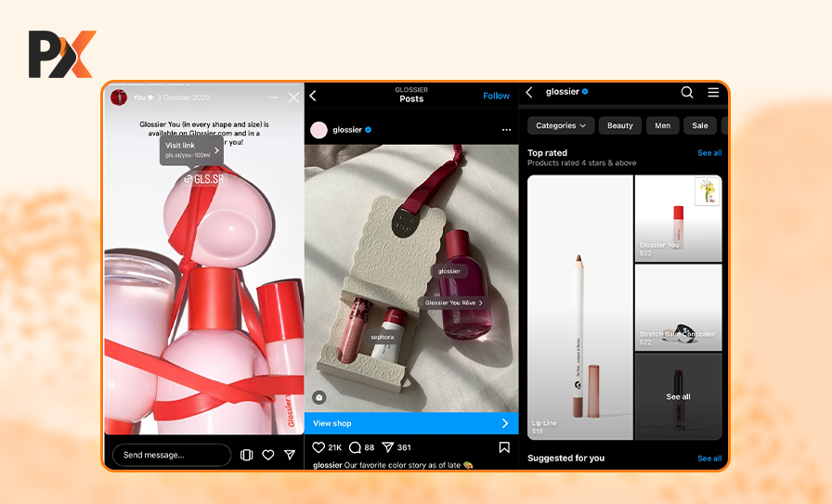Open story options three-dot menu

click(x=273, y=97)
